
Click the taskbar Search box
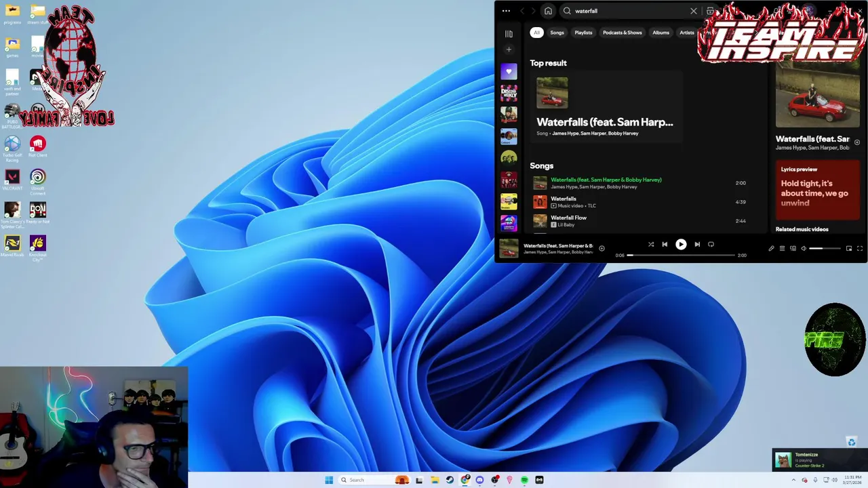[x=374, y=480]
